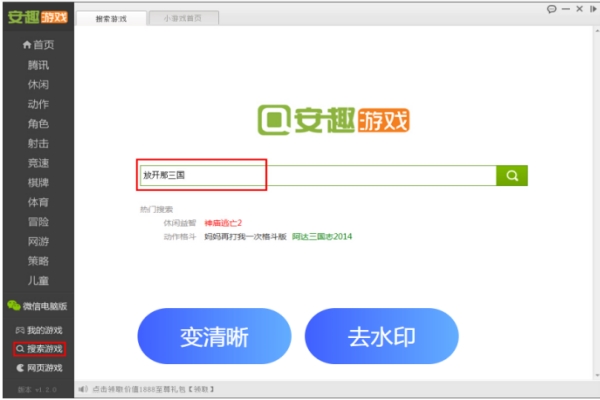Image resolution: width=600 pixels, height=400 pixels.
Task: Open 我的游戏 in the sidebar
Action: click(x=39, y=330)
